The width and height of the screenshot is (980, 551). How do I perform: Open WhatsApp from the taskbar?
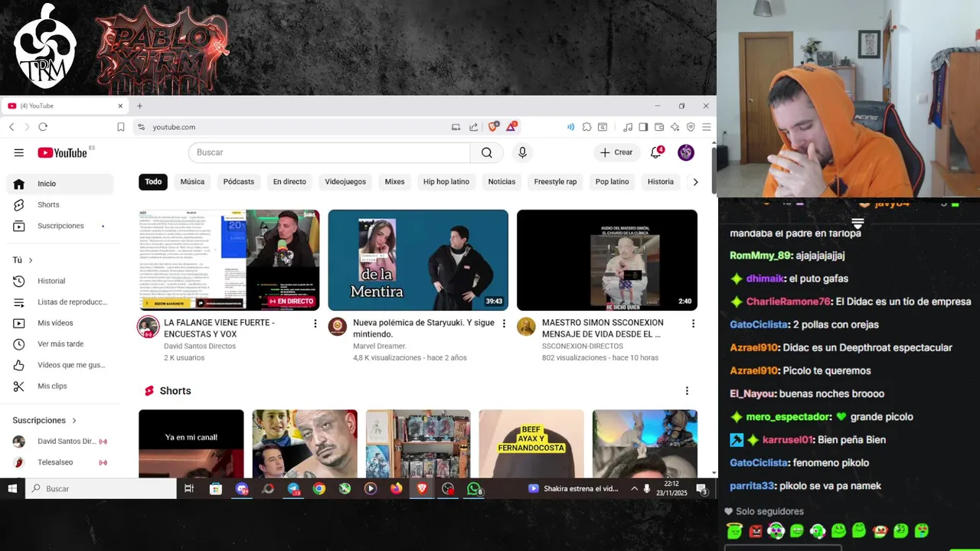pos(474,488)
